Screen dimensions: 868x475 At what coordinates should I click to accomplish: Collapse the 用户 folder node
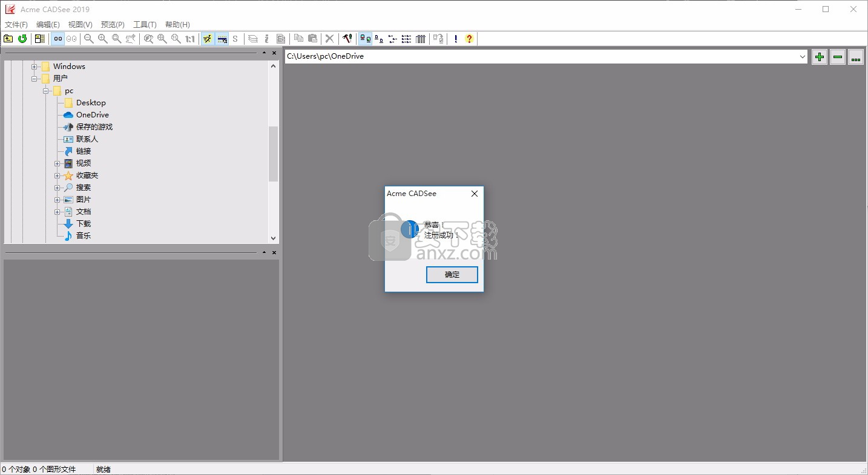pos(35,79)
